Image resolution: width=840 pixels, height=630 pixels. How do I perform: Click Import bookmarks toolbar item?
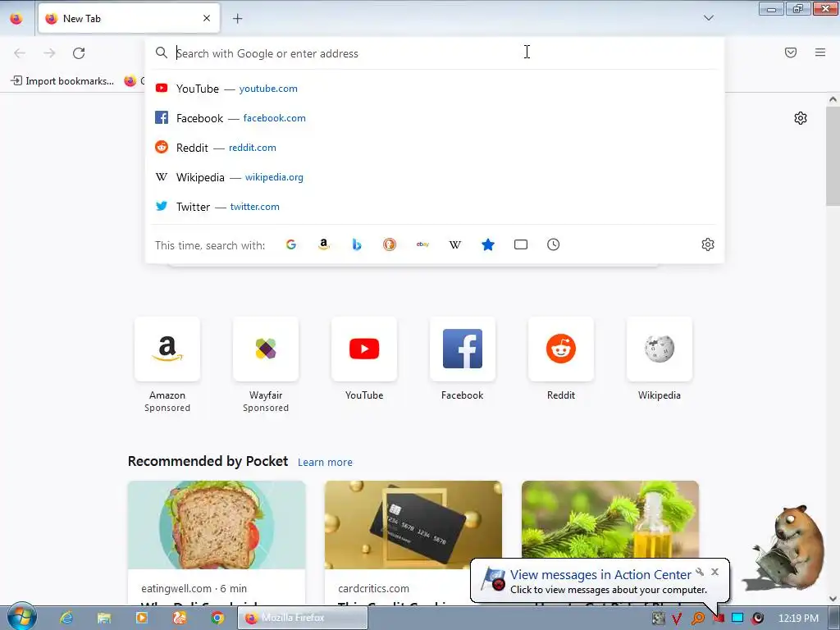point(62,81)
